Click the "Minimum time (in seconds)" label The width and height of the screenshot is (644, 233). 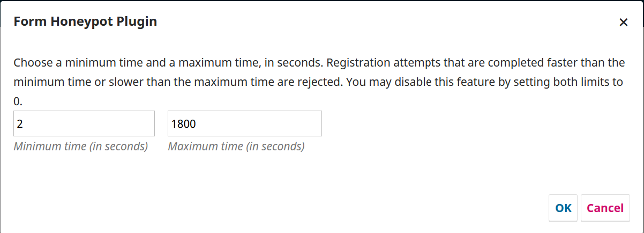(80, 146)
